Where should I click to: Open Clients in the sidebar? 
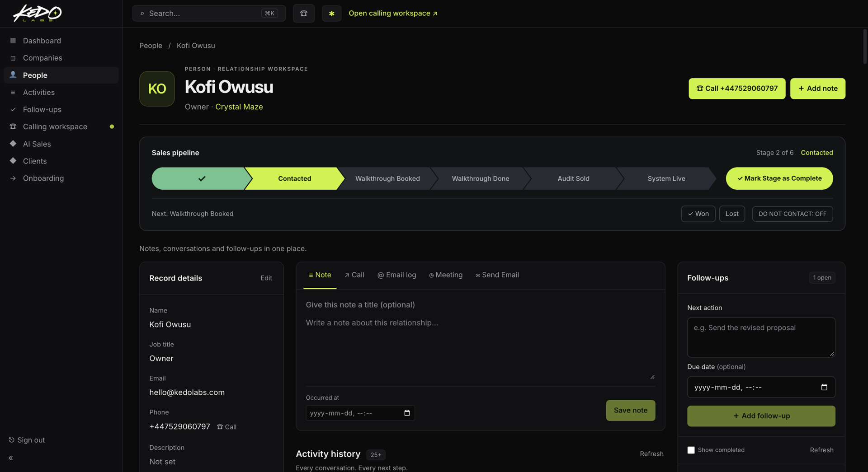(x=61, y=161)
